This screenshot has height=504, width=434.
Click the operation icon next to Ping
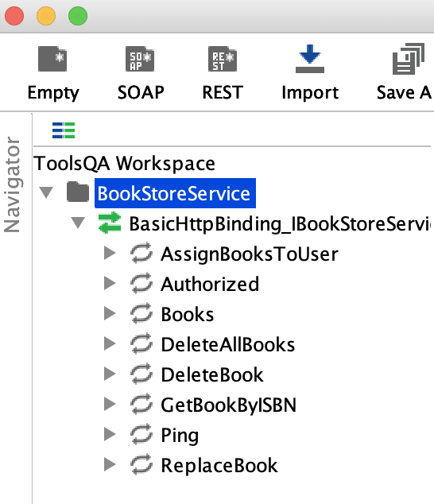point(141,434)
